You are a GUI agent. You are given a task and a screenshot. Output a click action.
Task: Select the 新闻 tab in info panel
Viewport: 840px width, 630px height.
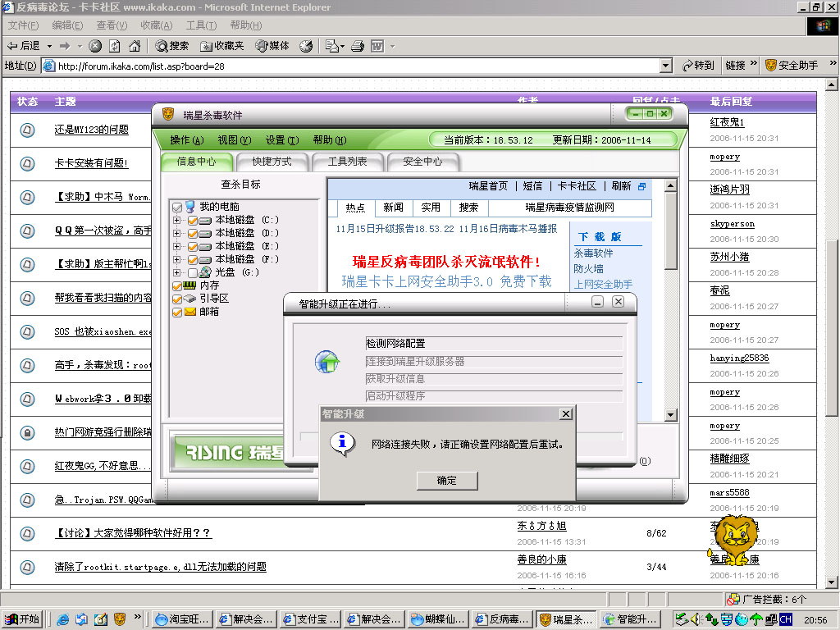coord(393,208)
